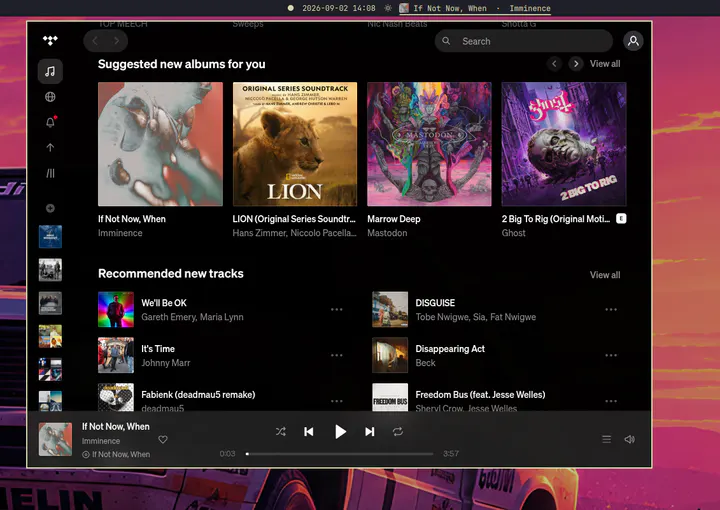Open the Marrow Deep album cover
720x510 pixels.
(429, 144)
